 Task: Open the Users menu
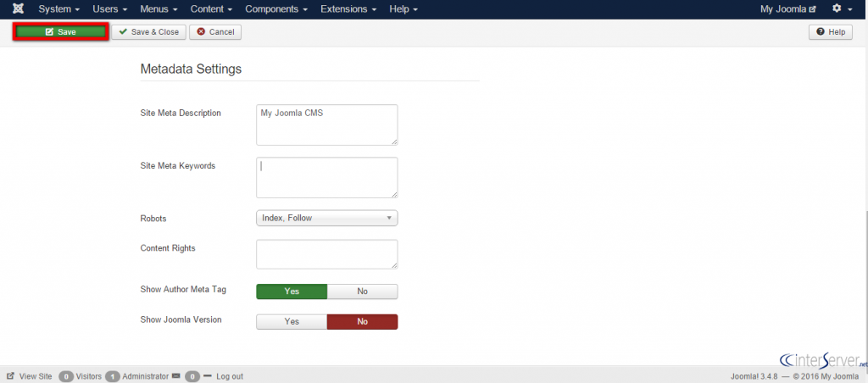(x=110, y=9)
